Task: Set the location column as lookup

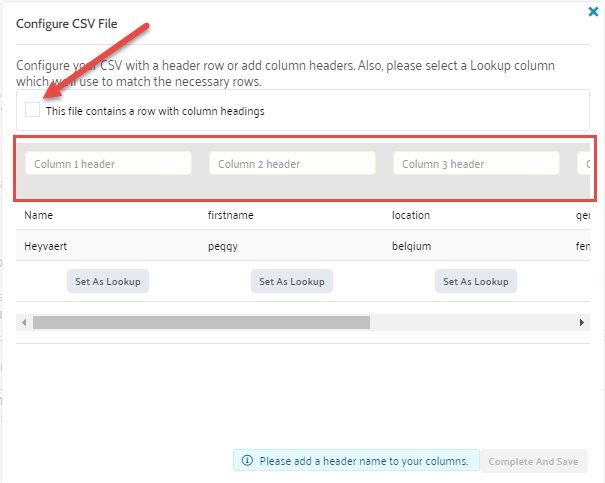Action: point(476,281)
